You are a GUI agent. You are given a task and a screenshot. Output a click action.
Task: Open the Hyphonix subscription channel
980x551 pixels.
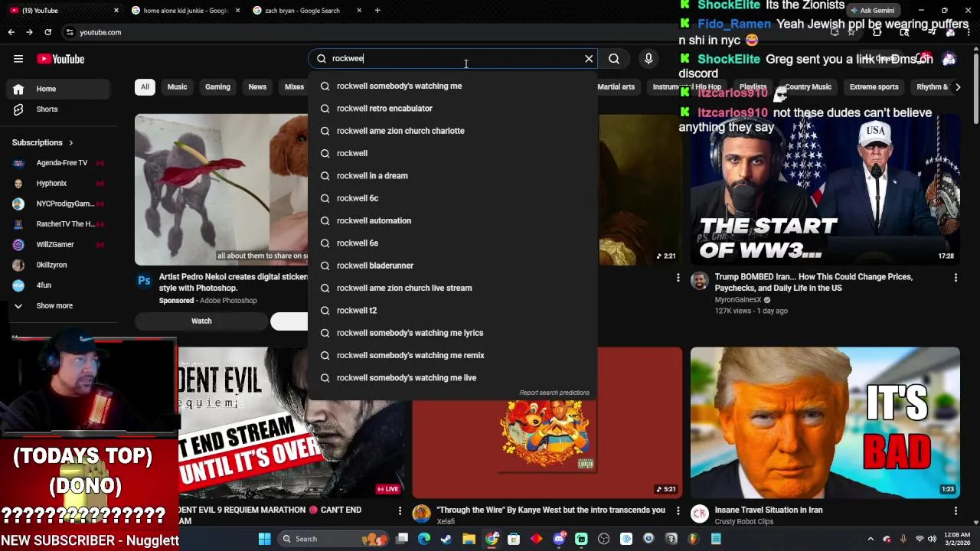pyautogui.click(x=60, y=184)
